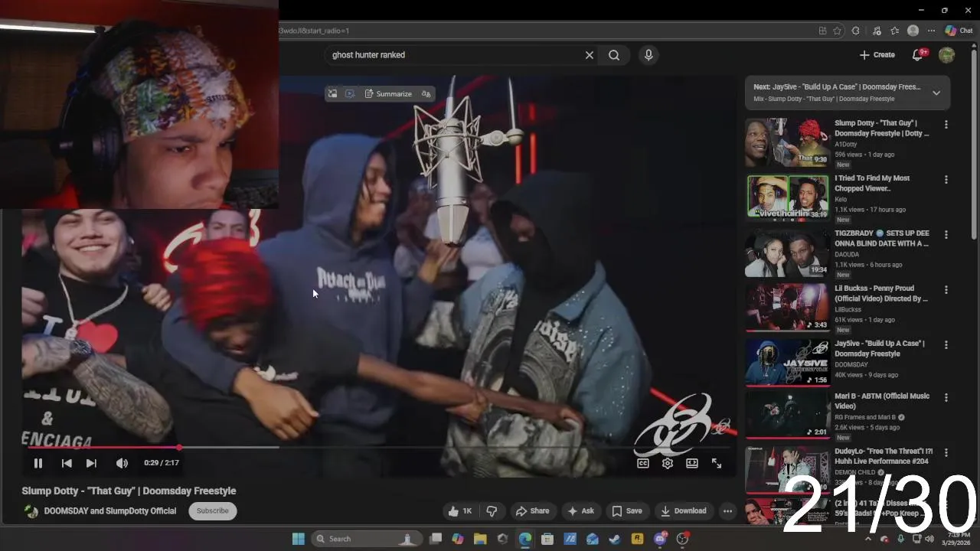Image resolution: width=980 pixels, height=551 pixels.
Task: Open more actions below the video
Action: tap(727, 511)
